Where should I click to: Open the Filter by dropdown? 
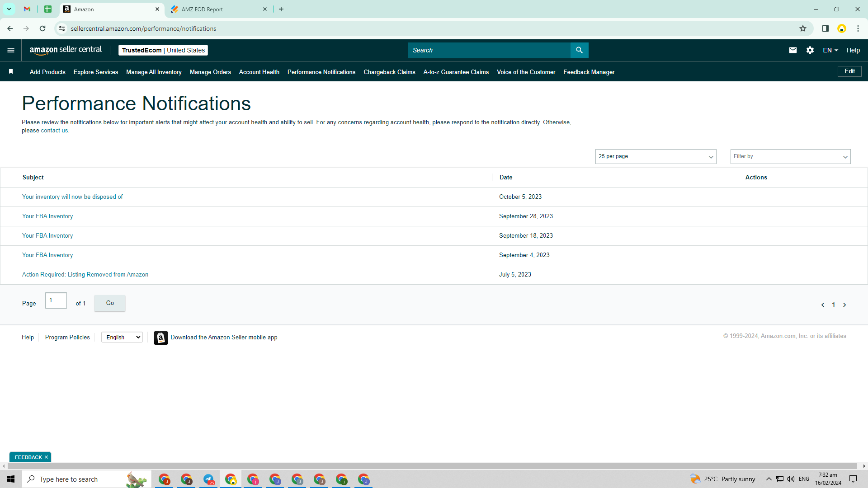coord(790,156)
